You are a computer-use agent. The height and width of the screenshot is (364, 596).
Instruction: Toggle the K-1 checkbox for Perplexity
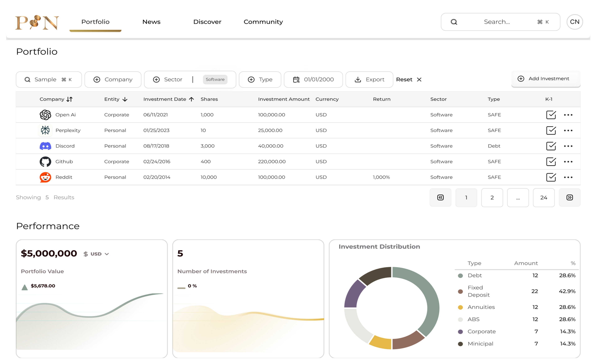tap(551, 131)
